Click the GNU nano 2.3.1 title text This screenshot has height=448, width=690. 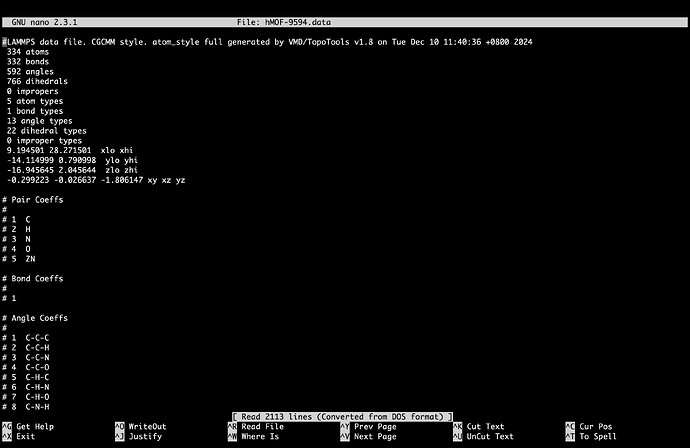click(x=44, y=22)
